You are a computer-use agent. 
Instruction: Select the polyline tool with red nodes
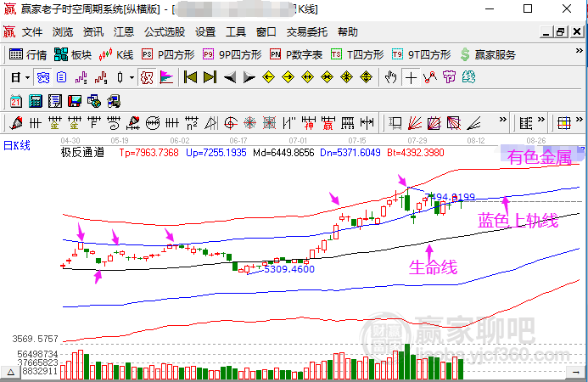click(x=430, y=78)
